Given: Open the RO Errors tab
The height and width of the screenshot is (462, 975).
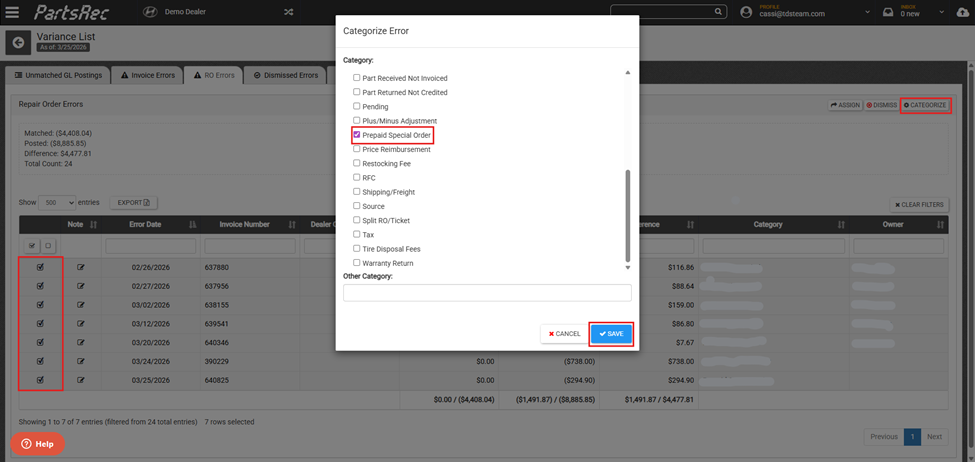Looking at the screenshot, I should coord(214,75).
